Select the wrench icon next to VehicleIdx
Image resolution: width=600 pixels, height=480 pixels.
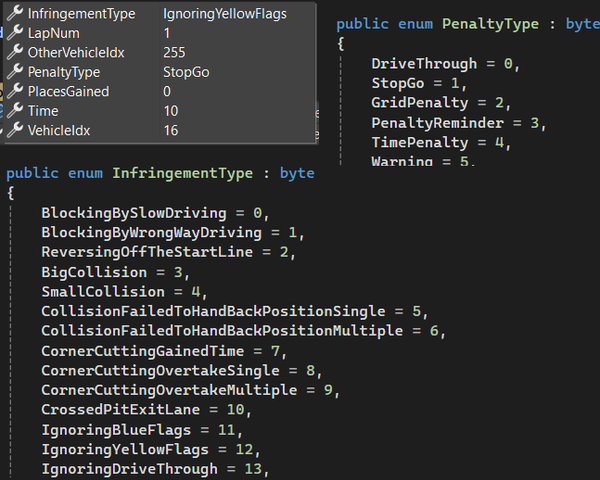click(14, 130)
